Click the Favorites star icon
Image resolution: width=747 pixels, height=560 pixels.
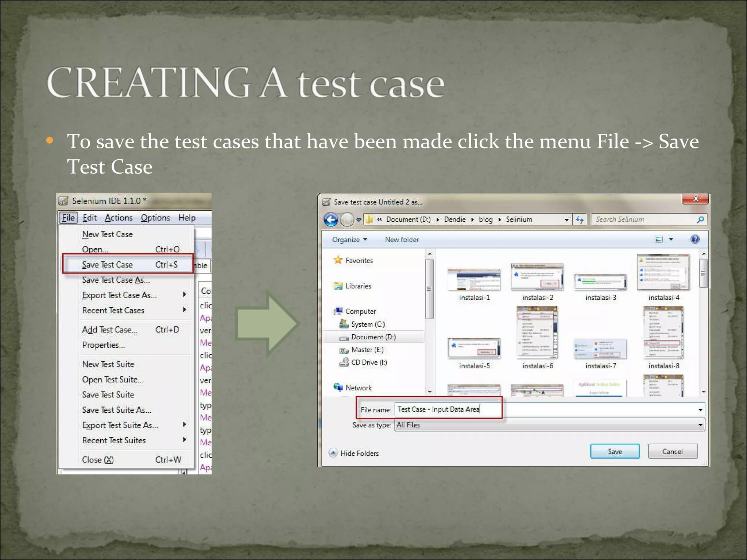click(338, 260)
